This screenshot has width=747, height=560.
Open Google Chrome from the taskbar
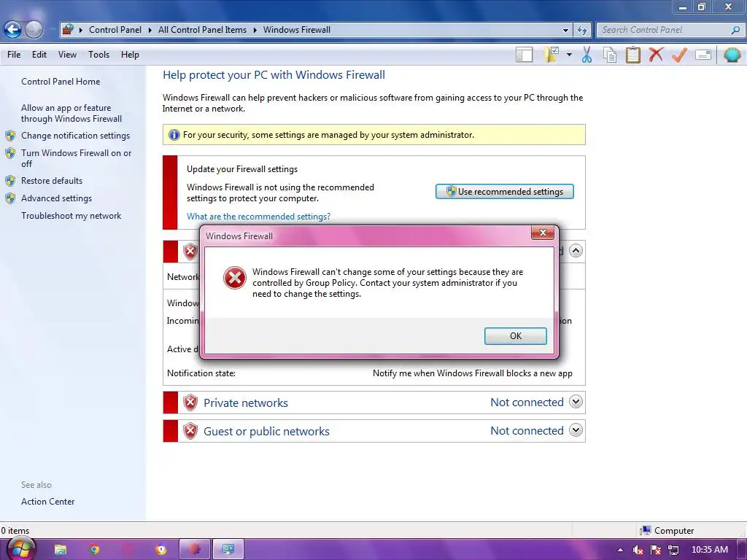point(94,550)
